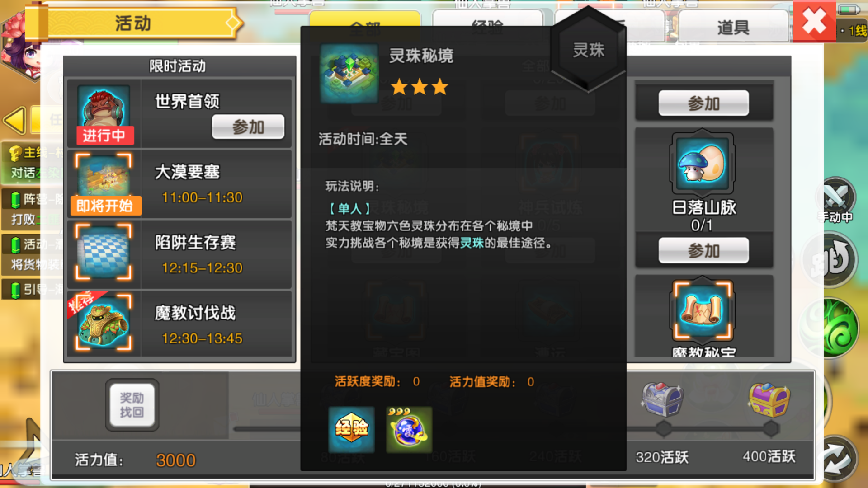This screenshot has height=488, width=868.
Task: Switch to the 道具 tab
Action: pos(733,27)
